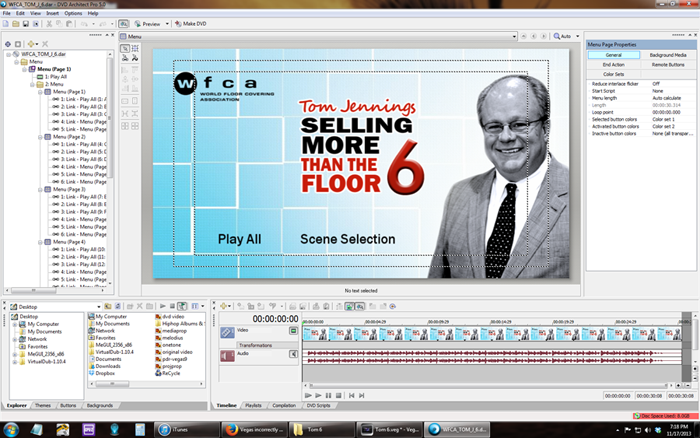This screenshot has height=438, width=700.
Task: Select the Background Media properties tab
Action: click(x=668, y=55)
